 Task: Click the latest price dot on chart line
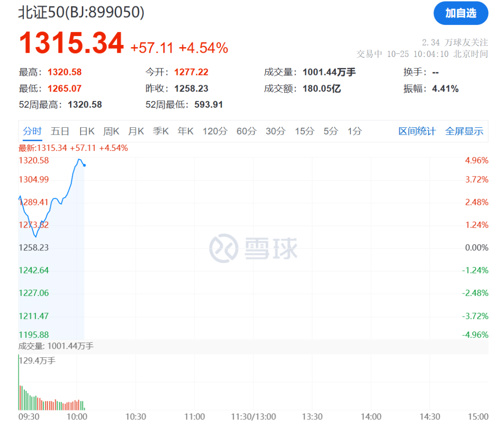[85, 165]
